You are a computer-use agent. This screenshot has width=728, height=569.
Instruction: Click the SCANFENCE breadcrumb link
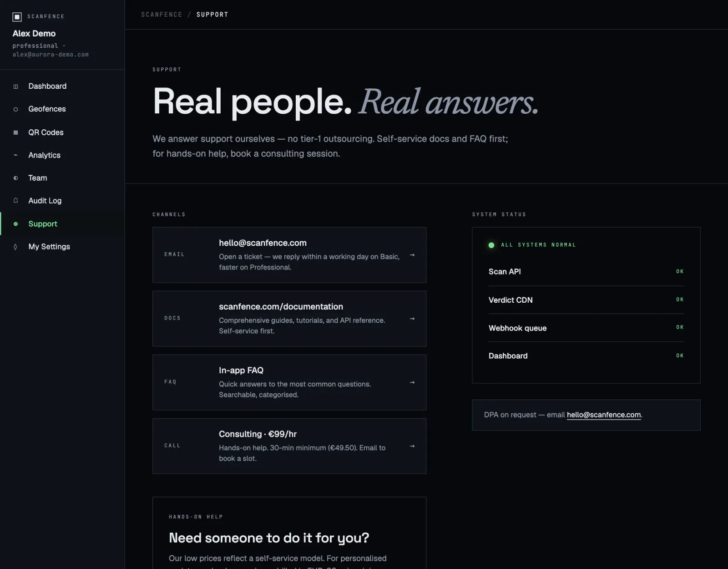(162, 15)
